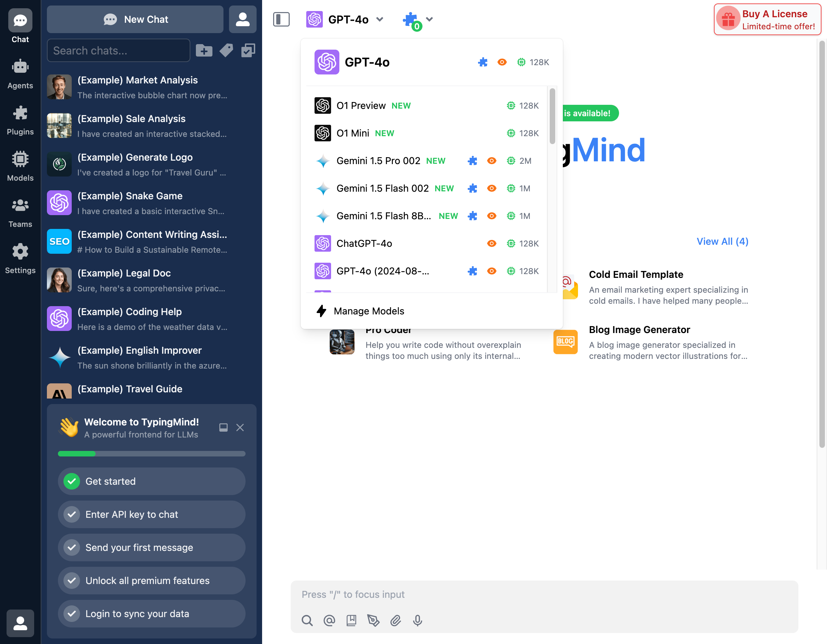Click the Search chats input field
827x644 pixels.
point(119,50)
